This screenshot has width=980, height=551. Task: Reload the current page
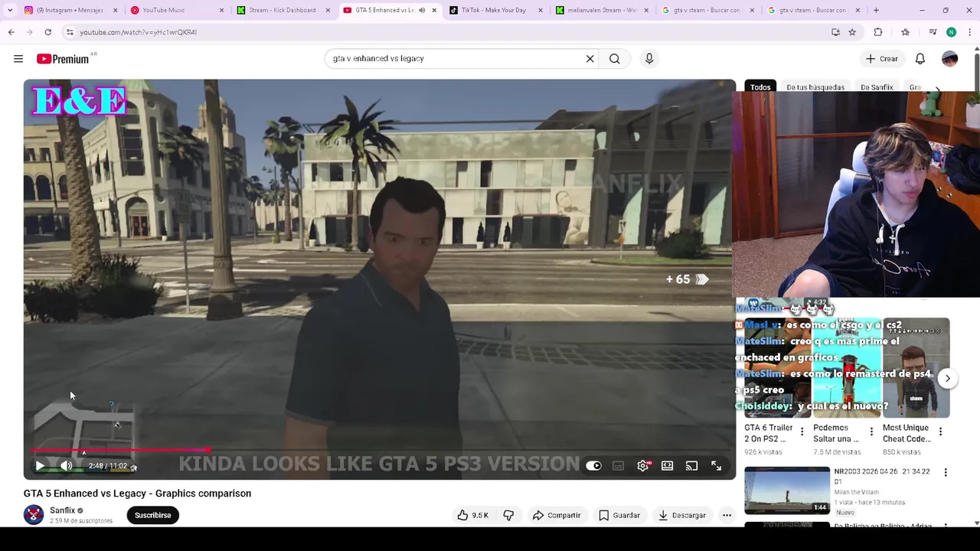47,32
